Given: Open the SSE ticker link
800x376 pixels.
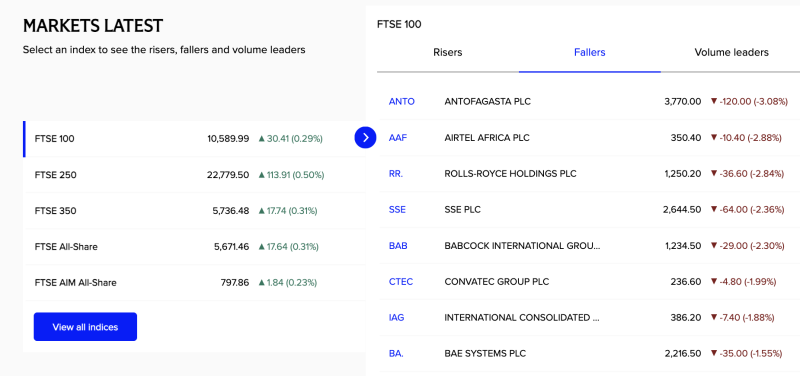Looking at the screenshot, I should (397, 210).
